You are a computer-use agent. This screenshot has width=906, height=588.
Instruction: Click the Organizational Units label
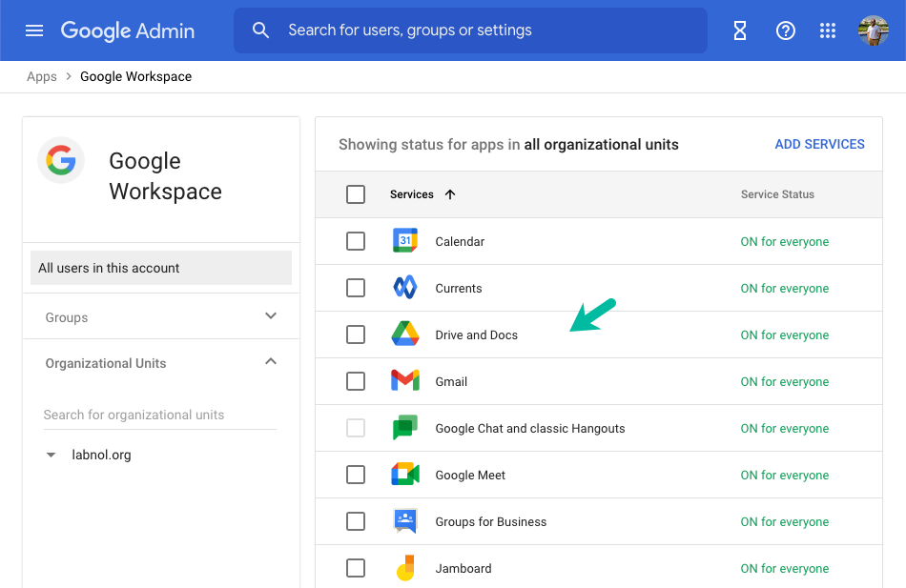[106, 363]
